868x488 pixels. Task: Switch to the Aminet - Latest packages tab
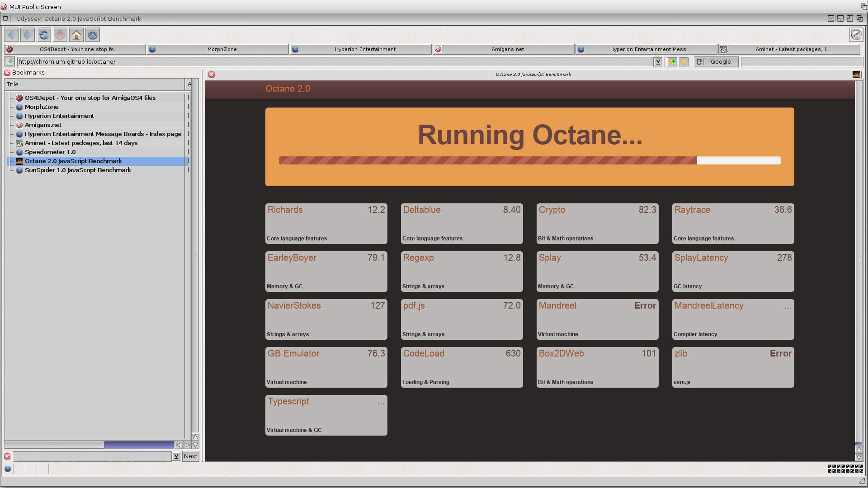(x=789, y=49)
